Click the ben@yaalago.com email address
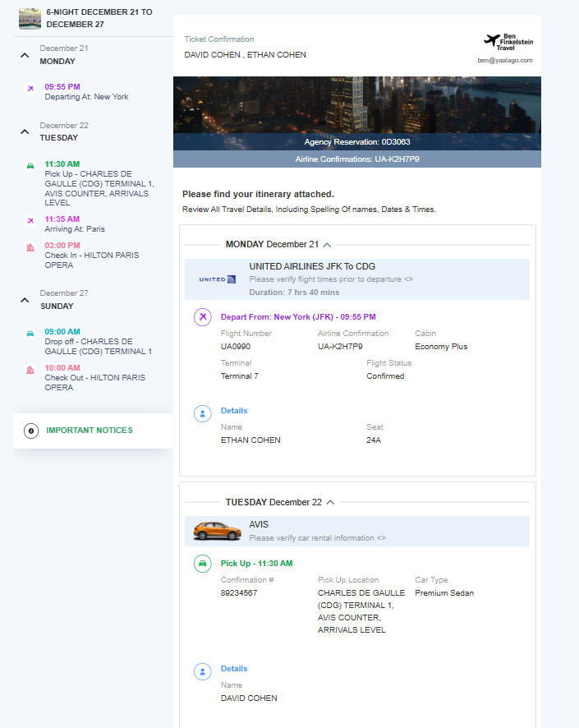This screenshot has width=579, height=728. pyautogui.click(x=505, y=60)
